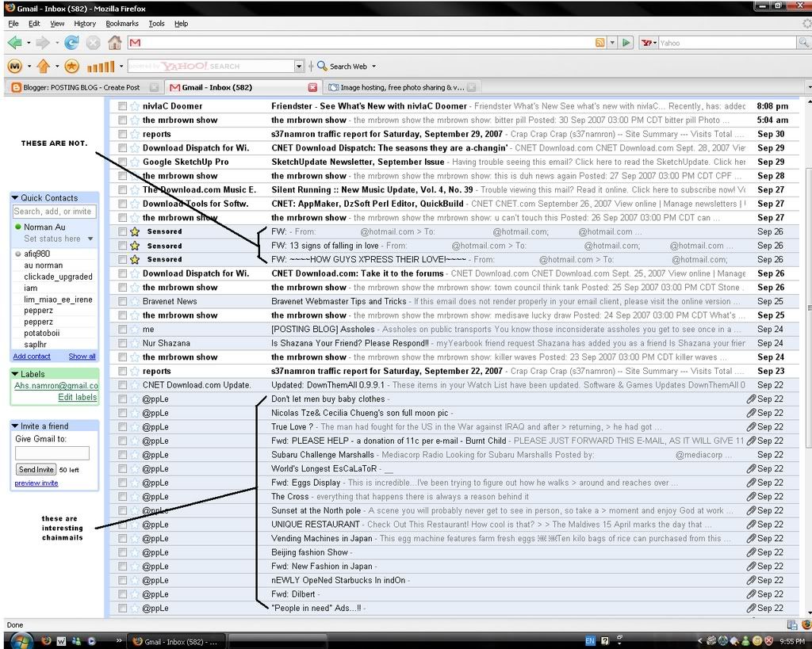Image resolution: width=812 pixels, height=649 pixels.
Task: Click the Search Web button
Action: (343, 67)
